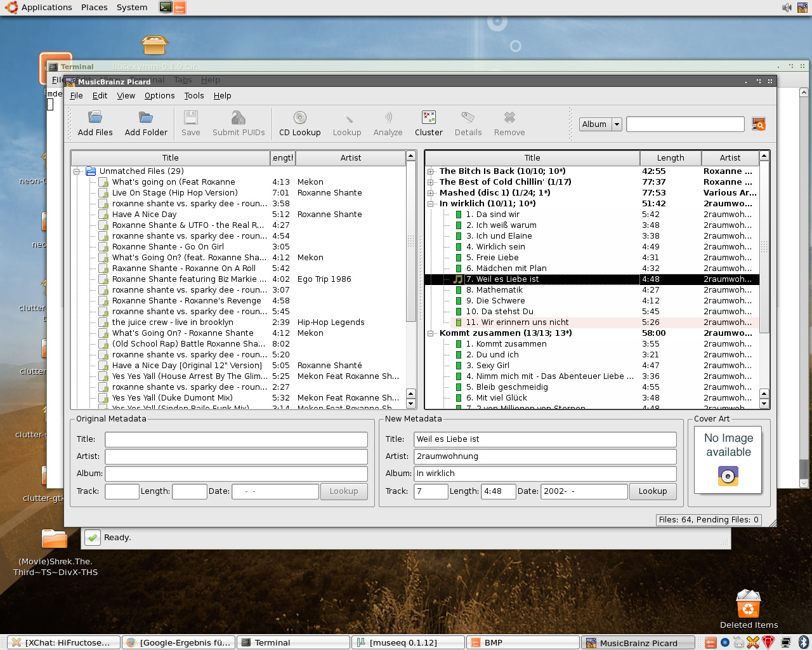Click in the toolbar search text field
Screen dimensions: 812x650
pos(685,124)
